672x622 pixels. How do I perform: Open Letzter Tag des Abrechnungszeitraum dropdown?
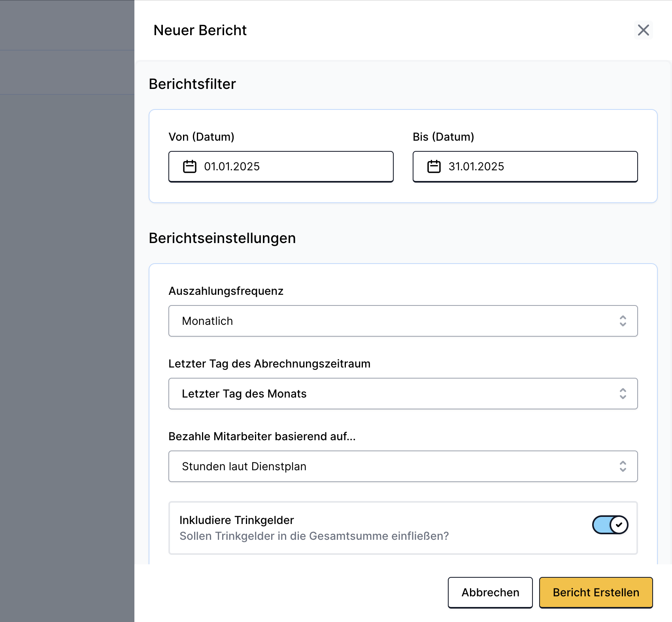coord(403,394)
